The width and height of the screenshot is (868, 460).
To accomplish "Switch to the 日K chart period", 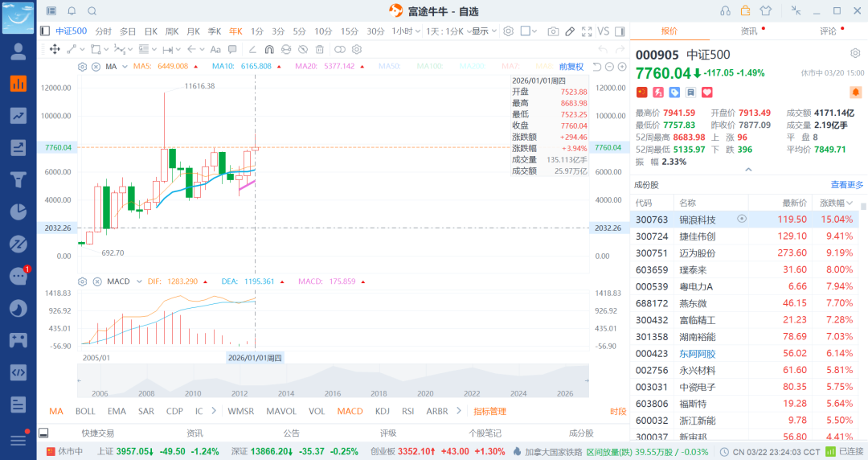I will (x=151, y=31).
